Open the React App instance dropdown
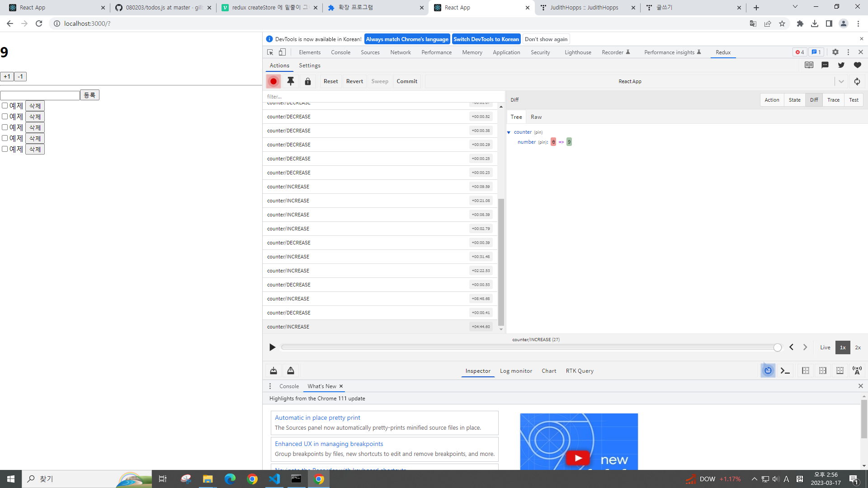 coord(841,81)
